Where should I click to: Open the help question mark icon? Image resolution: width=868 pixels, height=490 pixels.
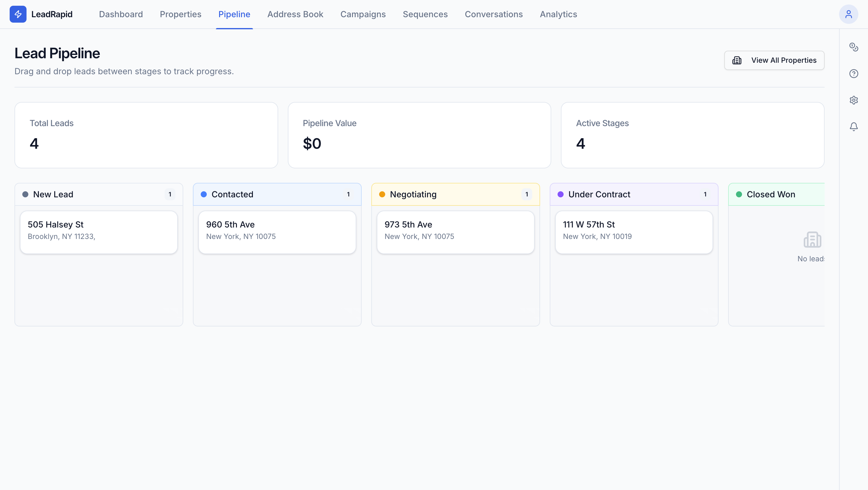pyautogui.click(x=853, y=74)
